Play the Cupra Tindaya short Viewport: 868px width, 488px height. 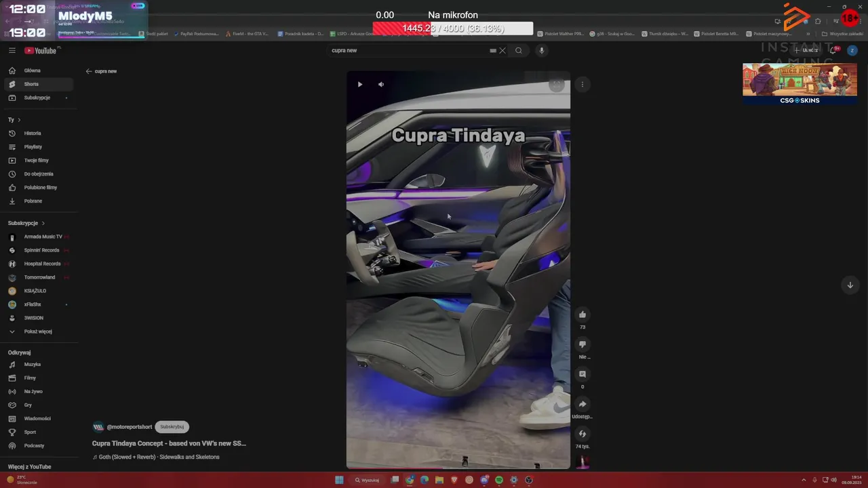point(360,84)
